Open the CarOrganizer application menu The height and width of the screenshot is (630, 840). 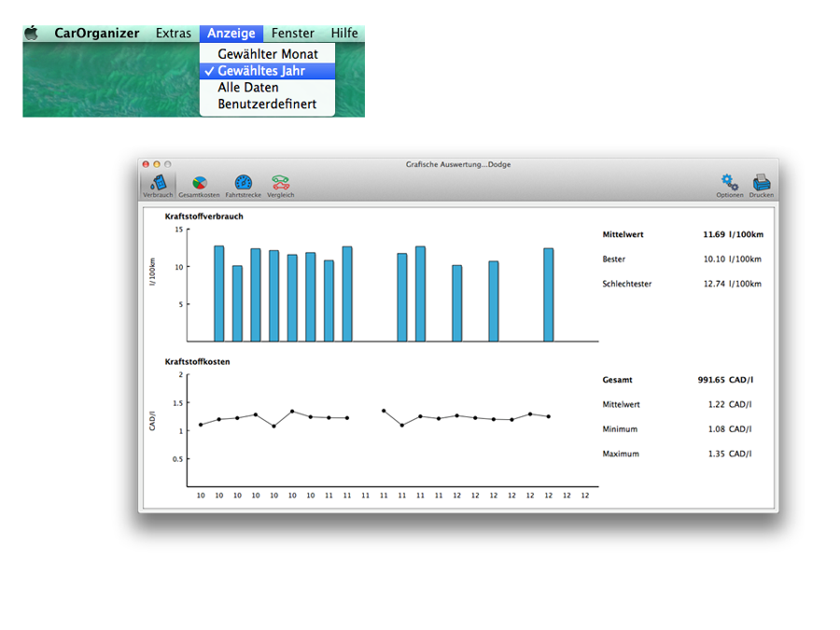point(96,34)
